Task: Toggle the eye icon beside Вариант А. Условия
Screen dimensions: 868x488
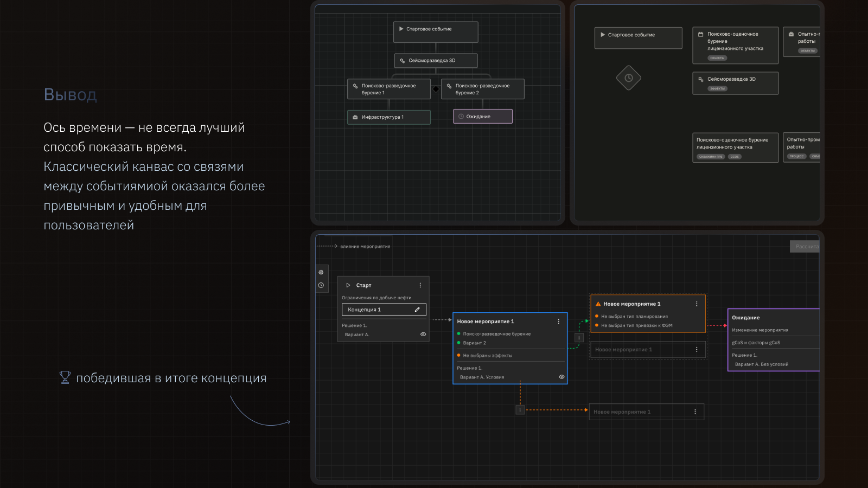Action: [561, 377]
